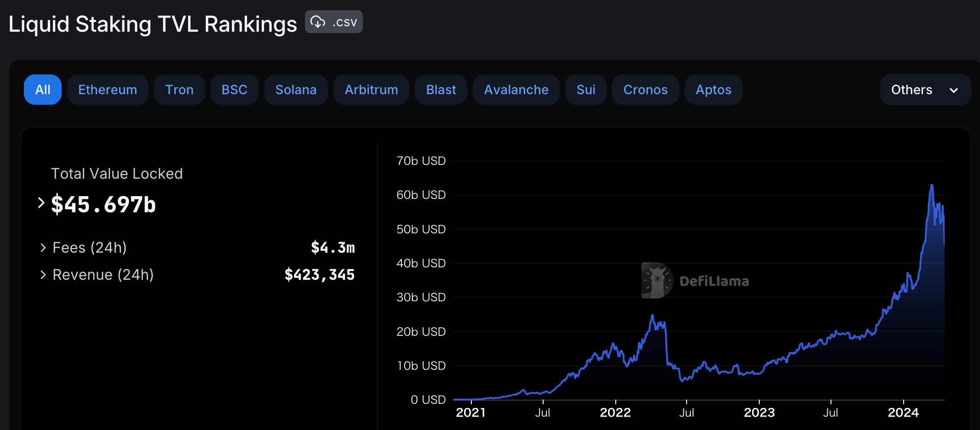
Task: Click the 30b USD axis label
Action: (x=421, y=297)
